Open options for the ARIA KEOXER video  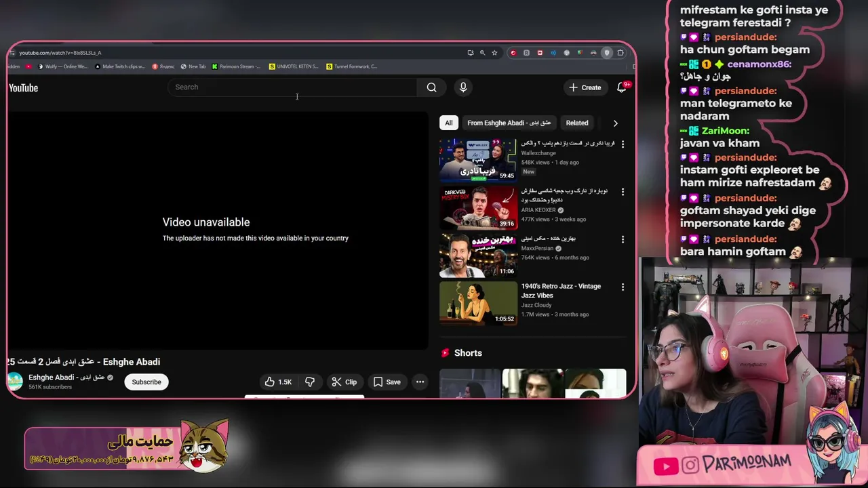click(x=623, y=192)
